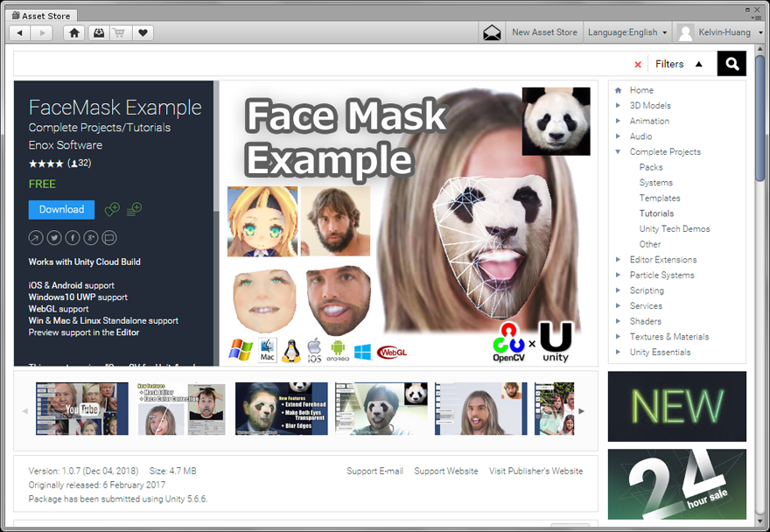The height and width of the screenshot is (532, 770).
Task: Click the Kelvin-Huang user avatar
Action: [685, 33]
